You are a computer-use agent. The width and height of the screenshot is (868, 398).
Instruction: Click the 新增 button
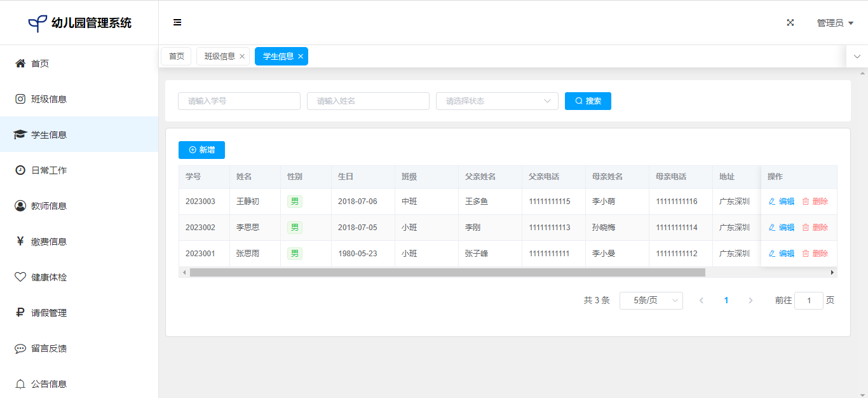coord(201,150)
